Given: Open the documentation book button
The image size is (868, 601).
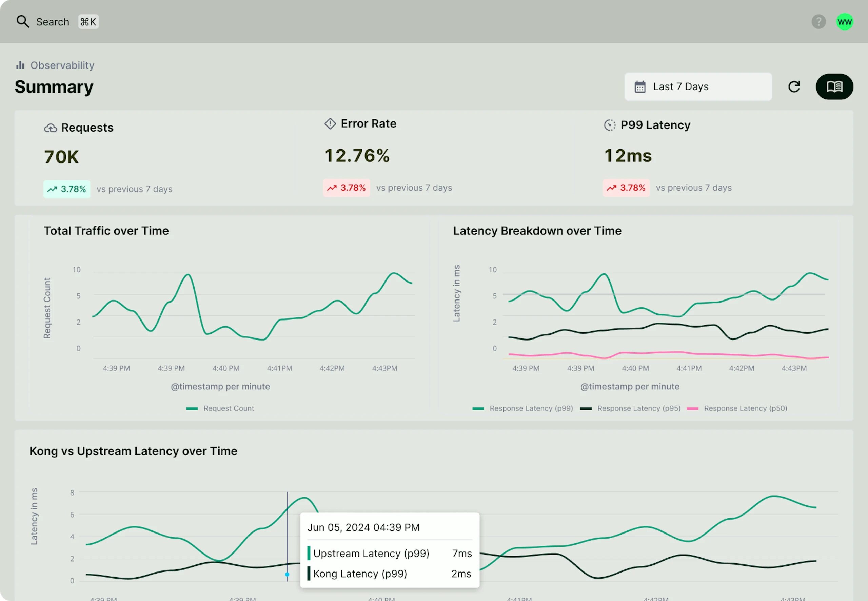Looking at the screenshot, I should (834, 87).
